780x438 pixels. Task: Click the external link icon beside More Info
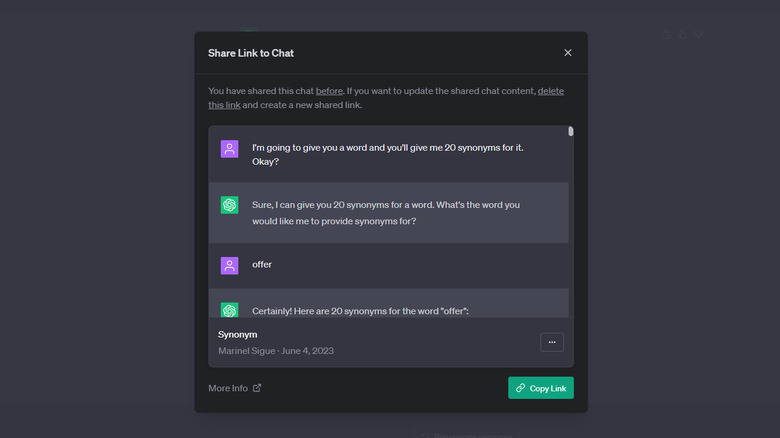tap(257, 388)
